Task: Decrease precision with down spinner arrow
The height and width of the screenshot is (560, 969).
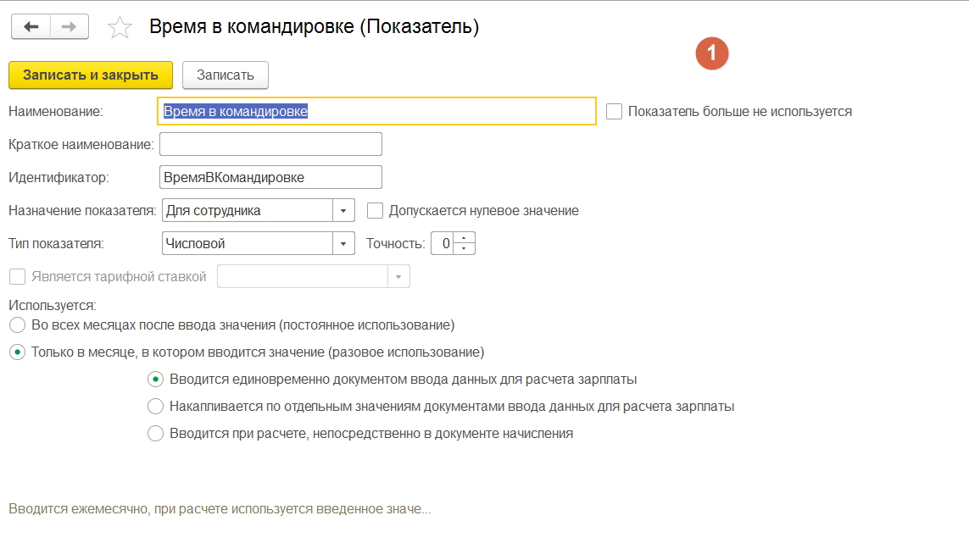Action: click(x=465, y=249)
